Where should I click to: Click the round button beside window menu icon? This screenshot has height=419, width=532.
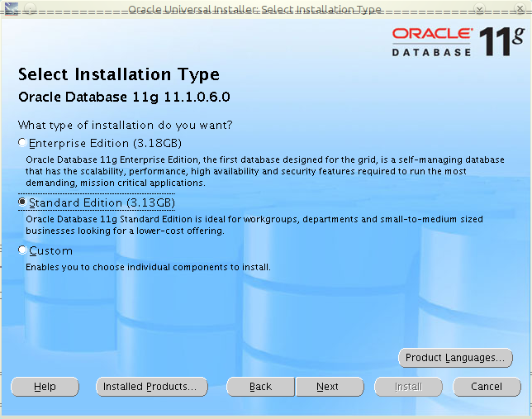(30, 9)
